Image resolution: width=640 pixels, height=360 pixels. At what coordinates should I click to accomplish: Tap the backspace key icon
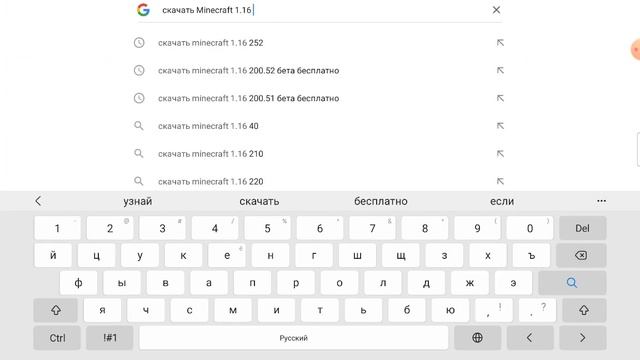(x=581, y=256)
